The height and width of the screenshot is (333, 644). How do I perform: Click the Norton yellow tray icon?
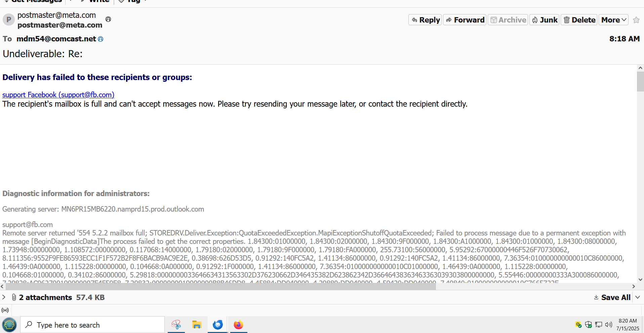[578, 325]
